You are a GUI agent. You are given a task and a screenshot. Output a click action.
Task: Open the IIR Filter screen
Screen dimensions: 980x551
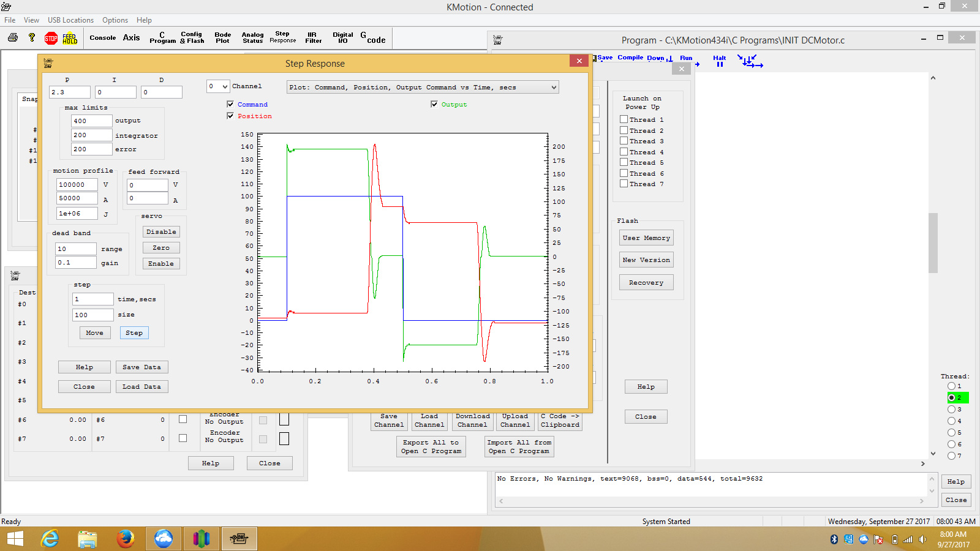(313, 38)
